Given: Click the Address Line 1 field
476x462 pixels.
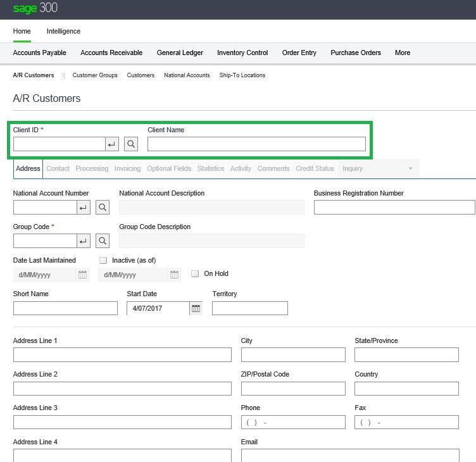Looking at the screenshot, I should (x=122, y=355).
